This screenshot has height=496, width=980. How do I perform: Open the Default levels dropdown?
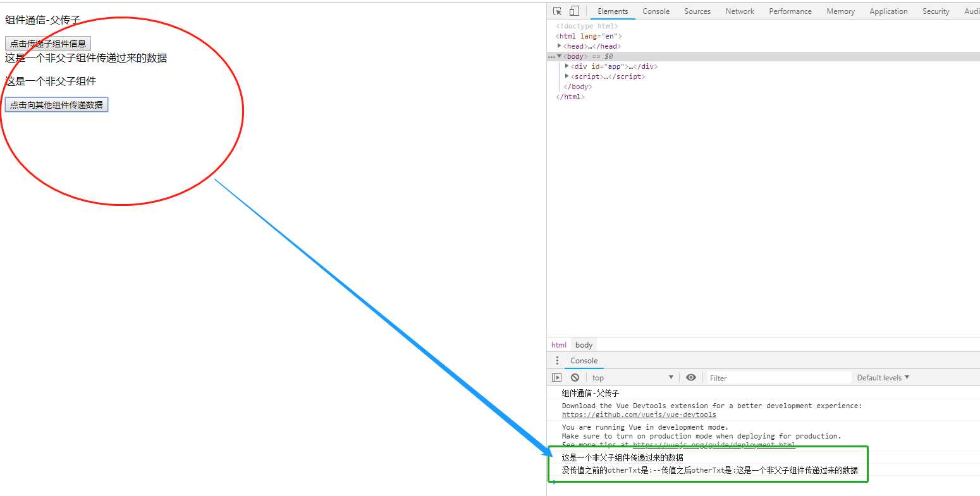point(883,378)
